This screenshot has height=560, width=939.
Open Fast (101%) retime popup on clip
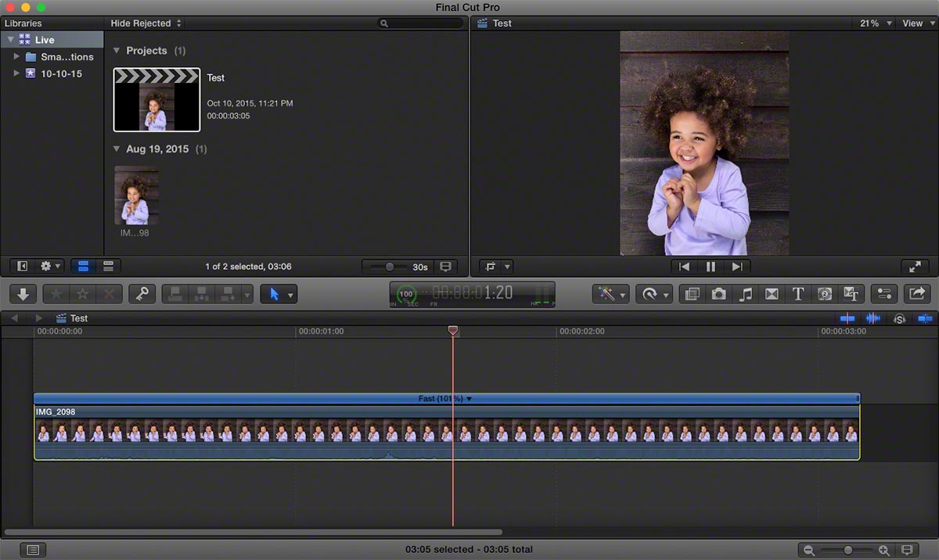pyautogui.click(x=445, y=399)
